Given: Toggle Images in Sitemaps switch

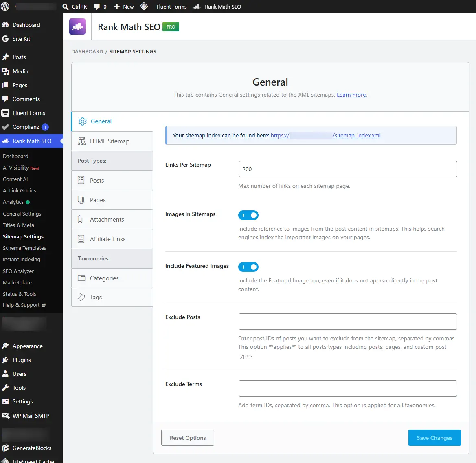Looking at the screenshot, I should (248, 215).
